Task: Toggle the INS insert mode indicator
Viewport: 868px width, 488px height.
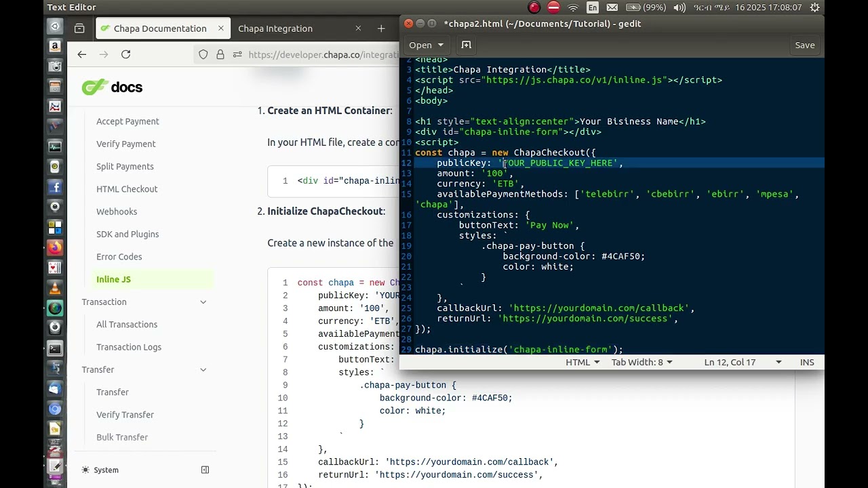Action: (807, 362)
